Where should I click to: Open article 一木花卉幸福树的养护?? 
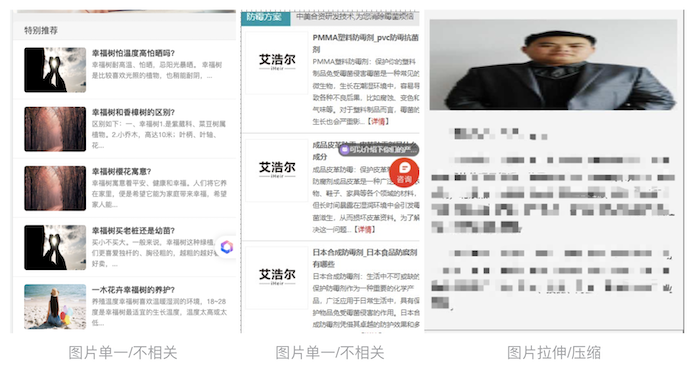click(x=133, y=290)
